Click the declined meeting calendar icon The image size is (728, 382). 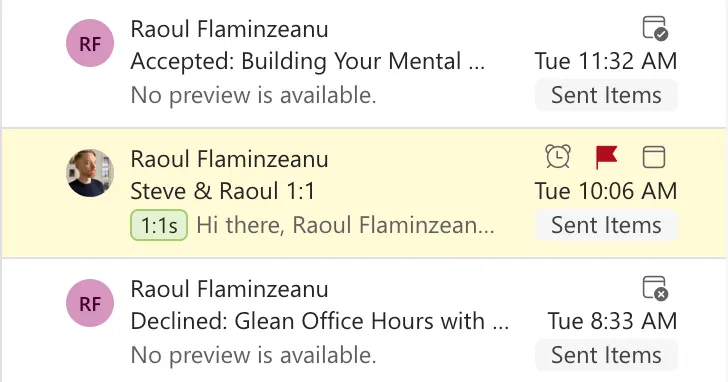click(655, 288)
